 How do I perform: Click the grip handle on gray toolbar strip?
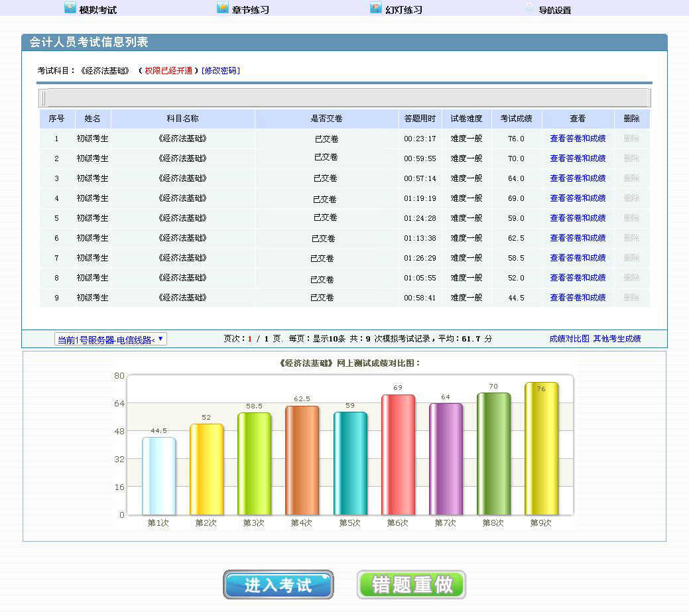click(43, 98)
